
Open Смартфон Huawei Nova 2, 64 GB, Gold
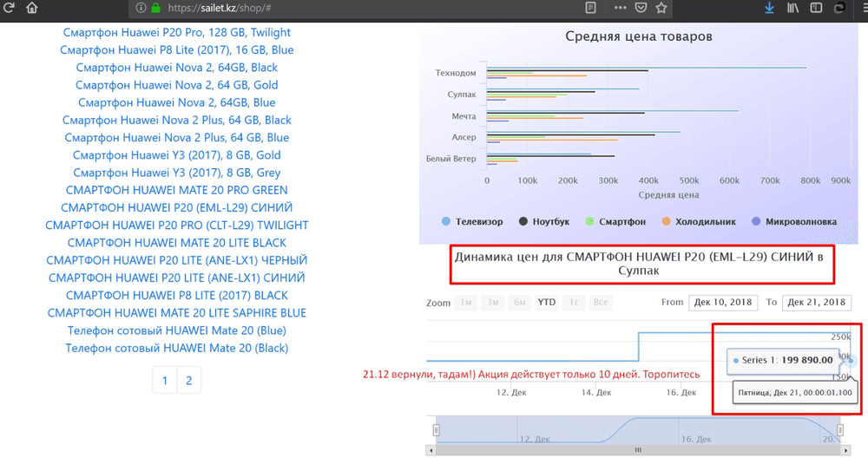click(176, 85)
